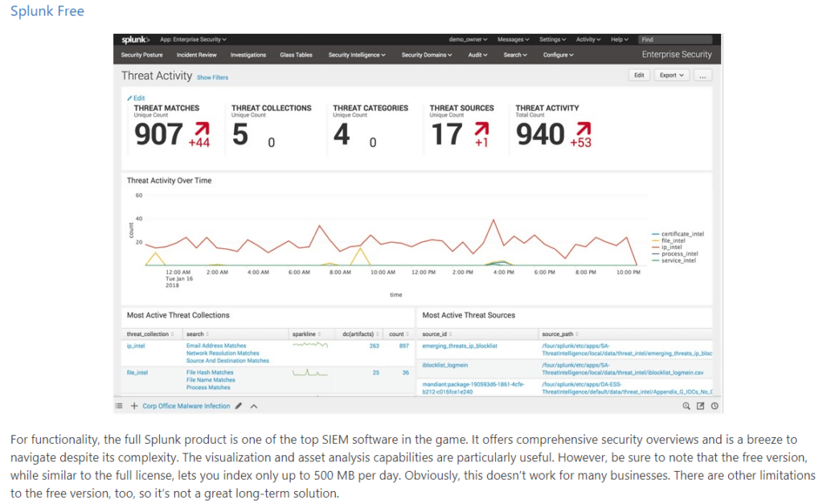Viewport: 823px width, 504px height.
Task: Toggle the ip_intel legend entry in chart
Action: tap(673, 247)
